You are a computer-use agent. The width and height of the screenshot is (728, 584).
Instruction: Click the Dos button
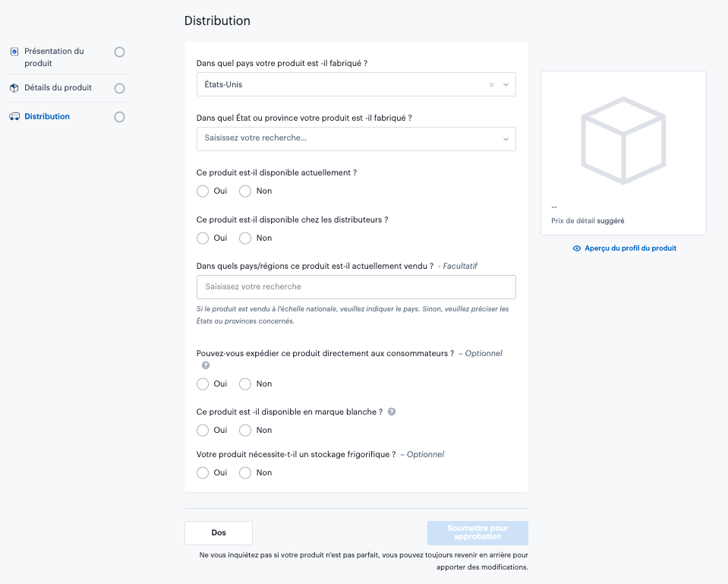[219, 533]
